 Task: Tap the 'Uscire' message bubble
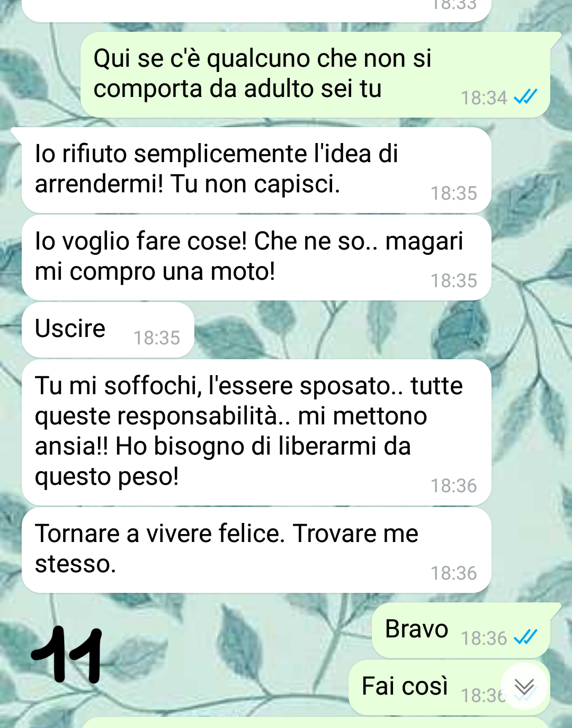(x=108, y=330)
